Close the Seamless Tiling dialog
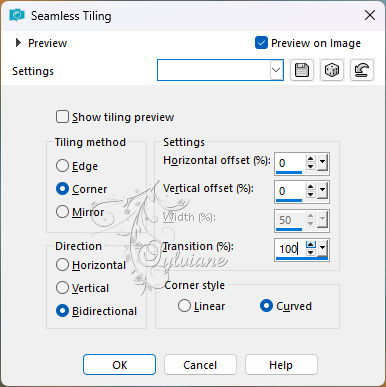This screenshot has height=387, width=386. (x=370, y=15)
